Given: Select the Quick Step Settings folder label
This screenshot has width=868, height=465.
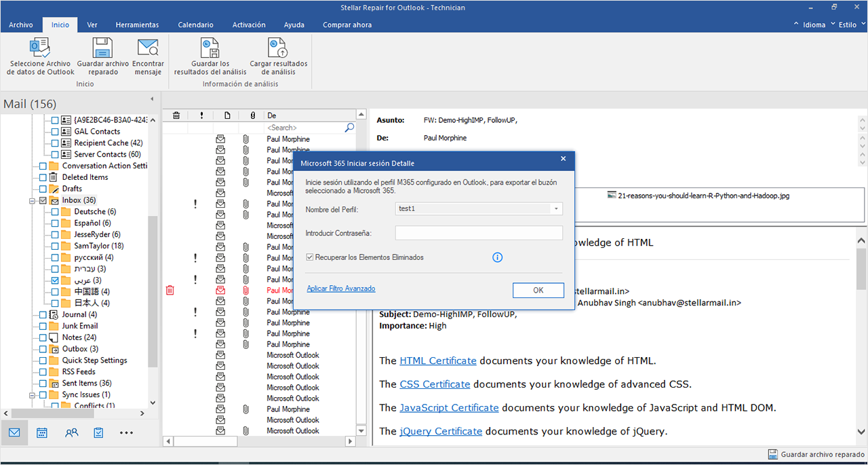Looking at the screenshot, I should pos(95,360).
